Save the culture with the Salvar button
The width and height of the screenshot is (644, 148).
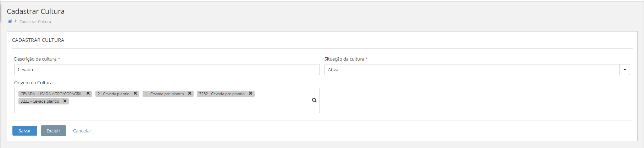(x=24, y=131)
